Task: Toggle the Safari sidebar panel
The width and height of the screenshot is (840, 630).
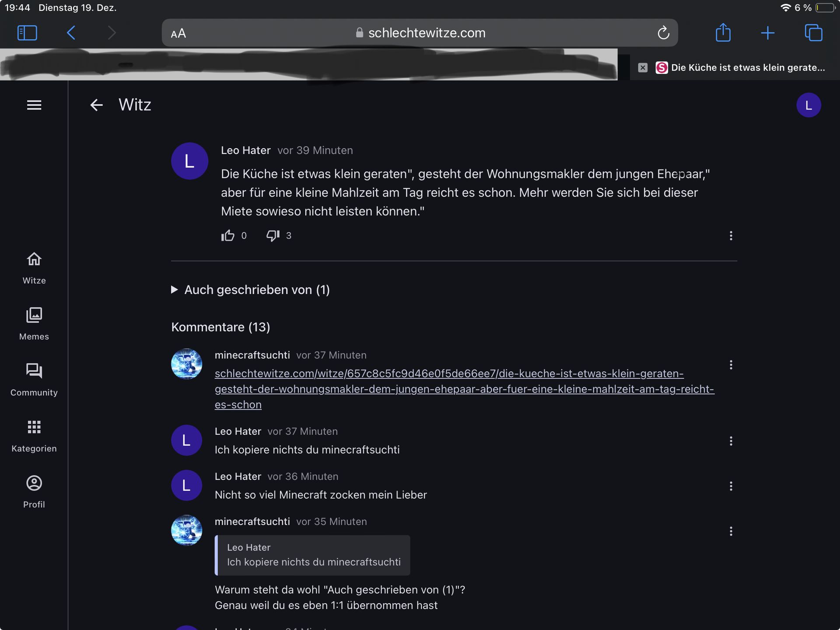Action: point(27,33)
